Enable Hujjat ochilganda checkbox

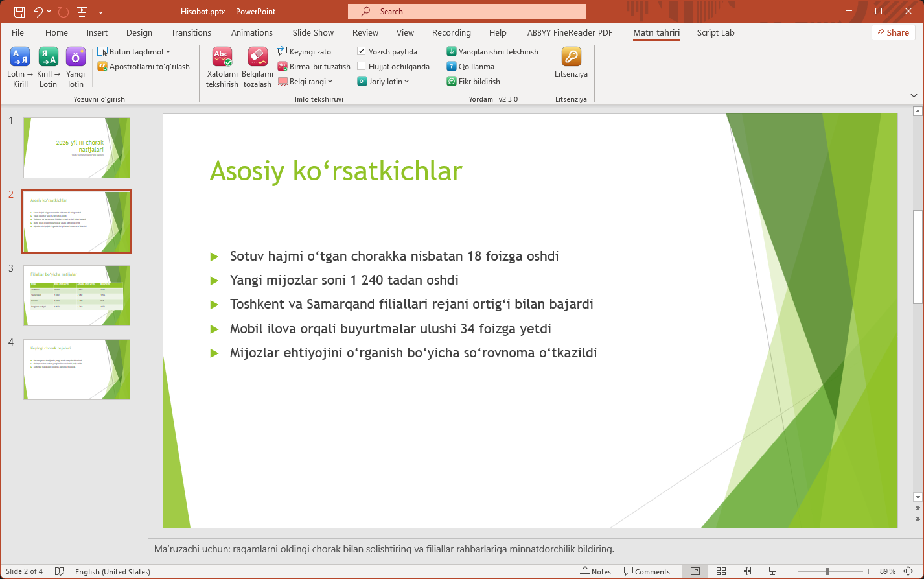point(362,66)
